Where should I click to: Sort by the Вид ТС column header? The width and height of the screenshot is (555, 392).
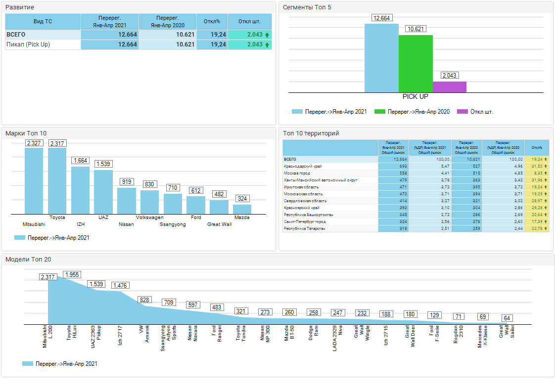click(43, 22)
